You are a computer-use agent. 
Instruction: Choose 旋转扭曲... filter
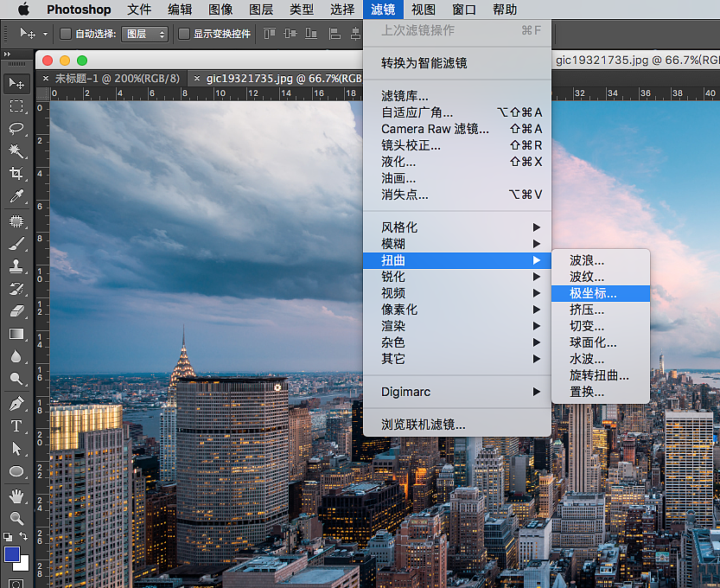601,375
